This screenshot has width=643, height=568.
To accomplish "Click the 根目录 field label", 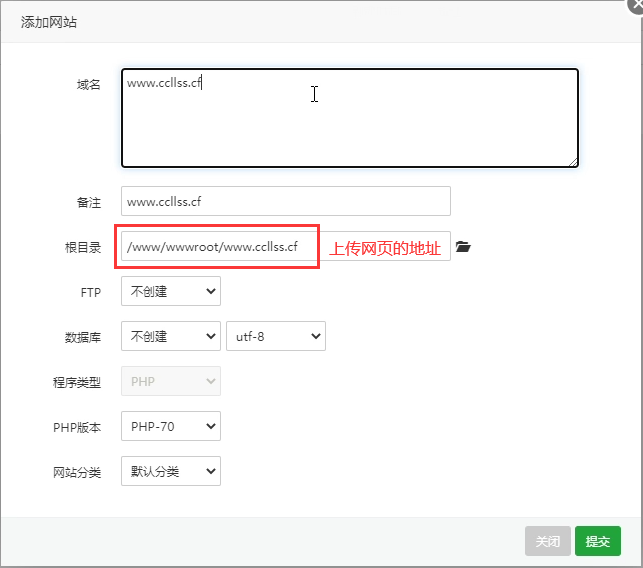I will coord(83,247).
